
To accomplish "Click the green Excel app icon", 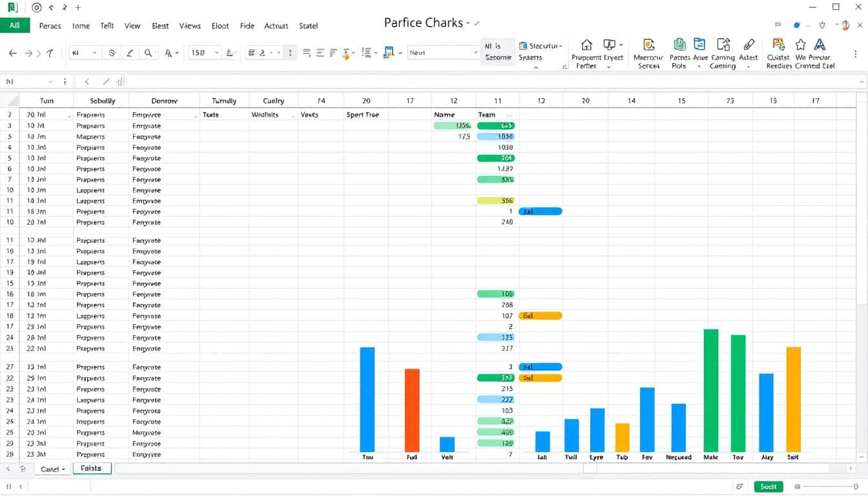I will 12,8.
